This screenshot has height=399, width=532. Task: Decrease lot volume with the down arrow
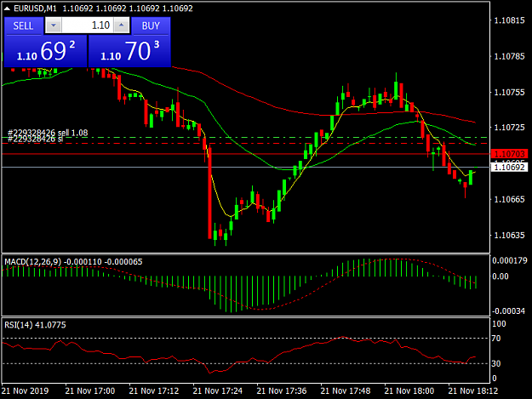click(54, 26)
